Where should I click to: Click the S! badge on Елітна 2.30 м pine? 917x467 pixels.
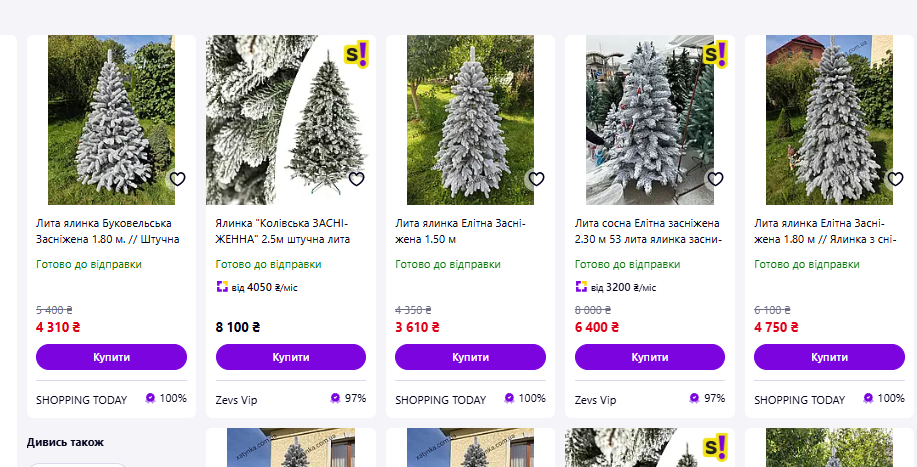pos(715,54)
